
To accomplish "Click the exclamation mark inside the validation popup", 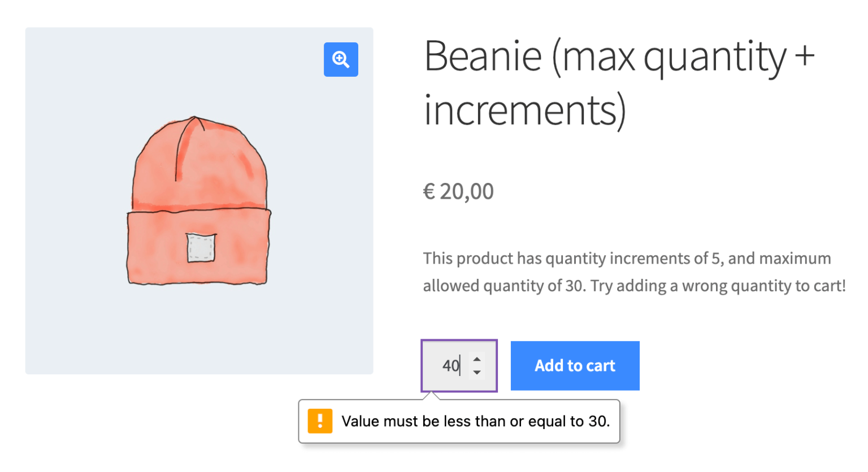I will click(x=320, y=421).
